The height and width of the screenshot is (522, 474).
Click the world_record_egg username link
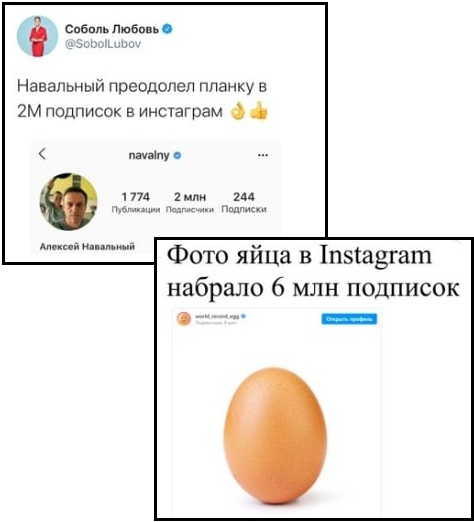217,316
